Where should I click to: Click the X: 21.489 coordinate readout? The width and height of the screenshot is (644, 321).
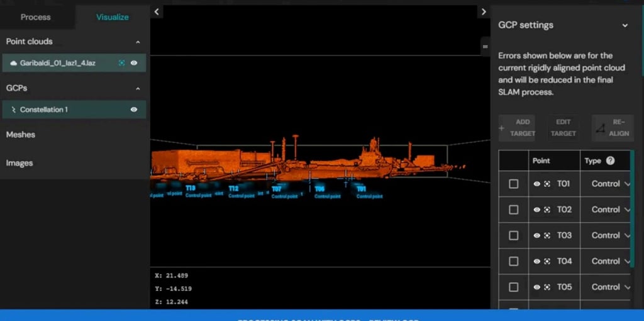pos(171,276)
